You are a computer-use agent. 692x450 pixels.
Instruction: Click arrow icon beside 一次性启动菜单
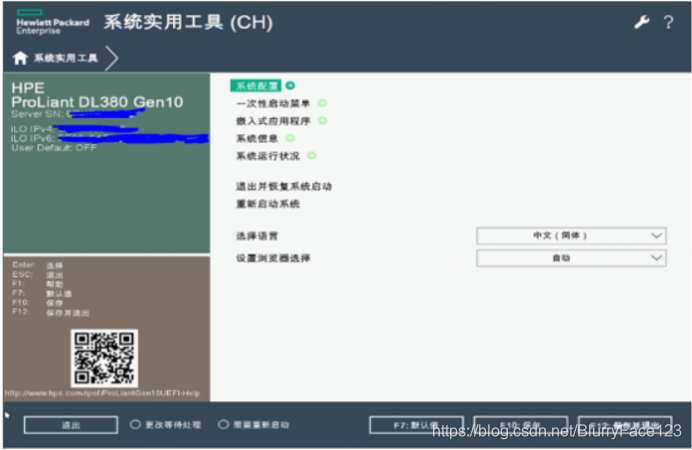point(323,103)
